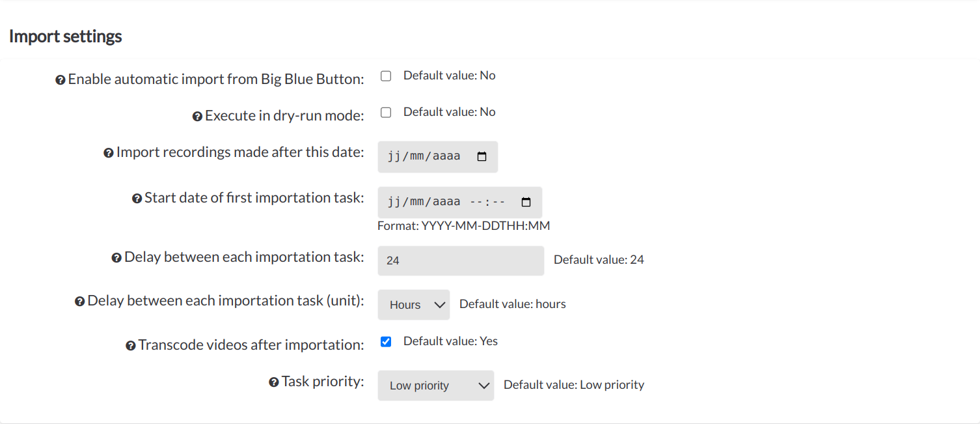Open calendar picker for import recordings date
Screen dimensions: 980x424
tap(482, 157)
